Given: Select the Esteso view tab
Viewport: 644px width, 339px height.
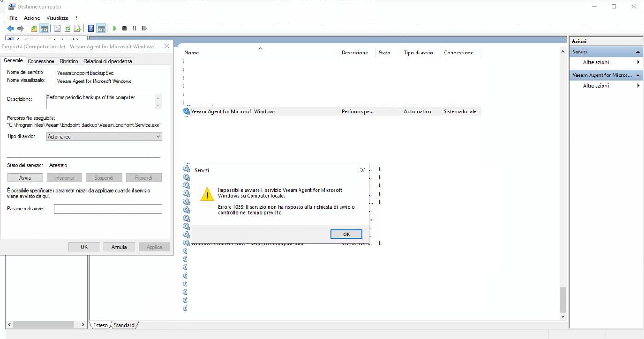Looking at the screenshot, I should (x=100, y=325).
